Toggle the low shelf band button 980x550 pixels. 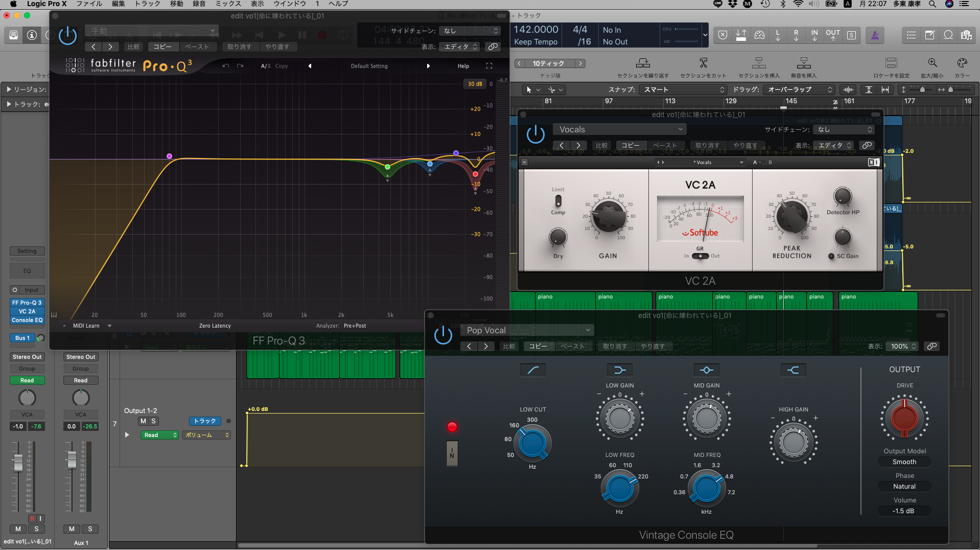[620, 370]
